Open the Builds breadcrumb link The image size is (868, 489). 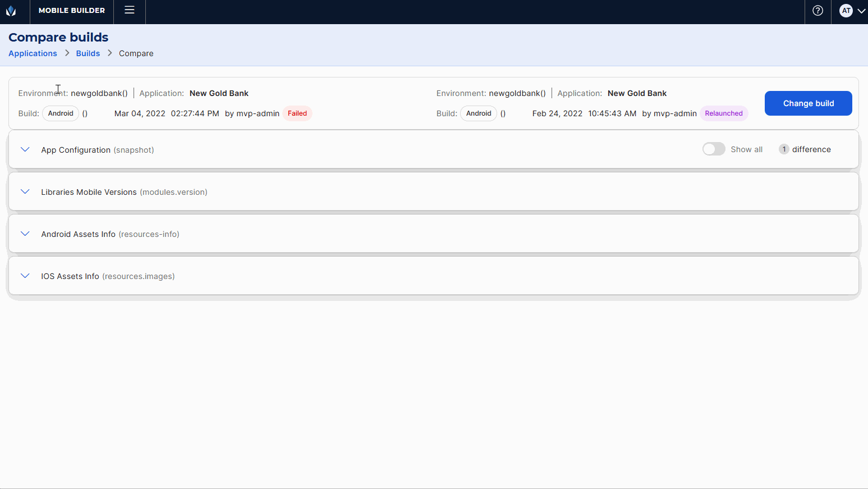point(88,53)
